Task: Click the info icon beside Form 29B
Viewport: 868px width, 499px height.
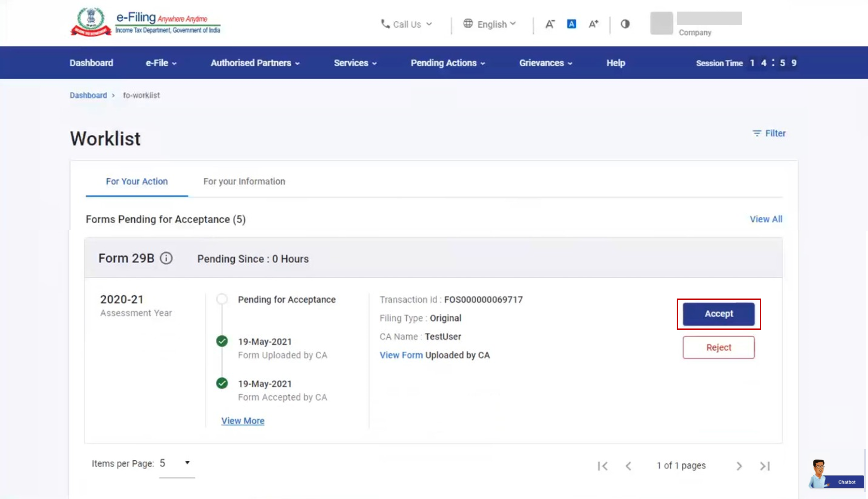Action: click(166, 258)
